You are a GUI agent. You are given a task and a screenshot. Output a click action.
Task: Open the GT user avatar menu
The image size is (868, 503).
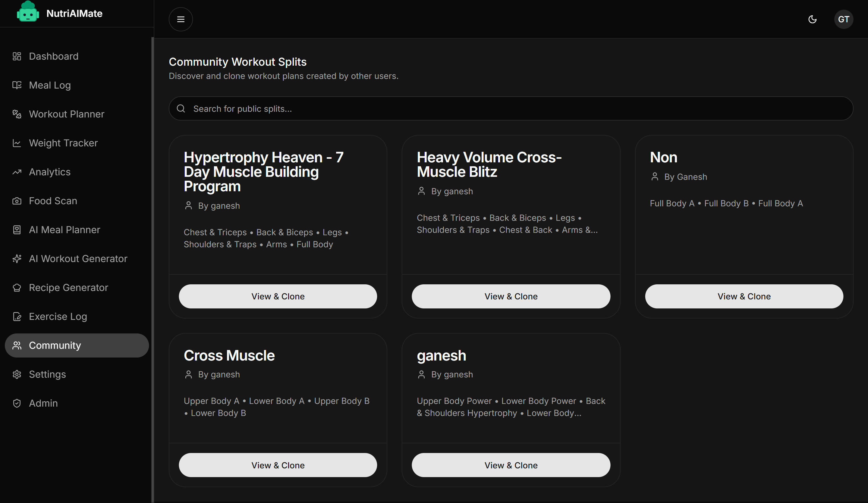click(843, 19)
